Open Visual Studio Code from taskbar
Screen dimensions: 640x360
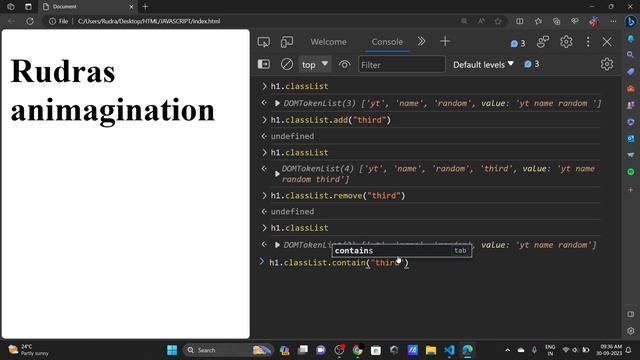[x=449, y=350]
